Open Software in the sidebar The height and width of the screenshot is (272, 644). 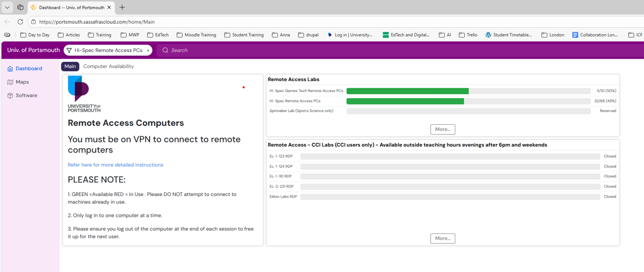tap(22, 96)
